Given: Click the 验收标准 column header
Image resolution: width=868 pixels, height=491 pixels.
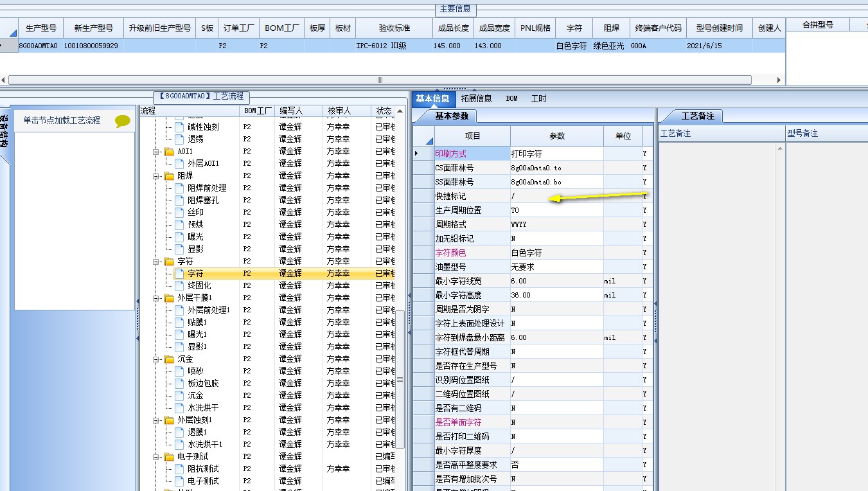Looking at the screenshot, I should (x=394, y=28).
